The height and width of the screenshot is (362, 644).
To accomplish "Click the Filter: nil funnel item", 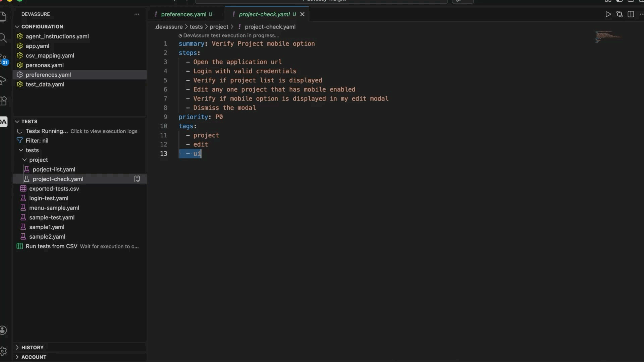I will click(37, 140).
